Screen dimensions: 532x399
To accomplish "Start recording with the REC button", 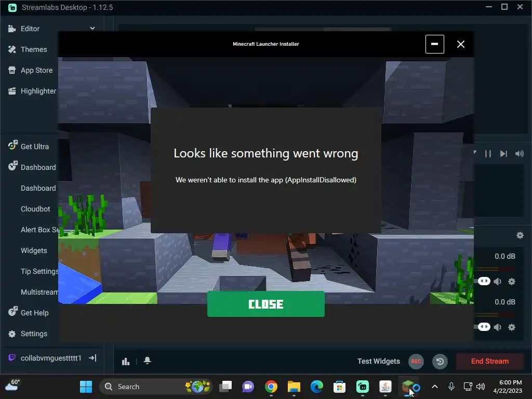I will tap(416, 362).
